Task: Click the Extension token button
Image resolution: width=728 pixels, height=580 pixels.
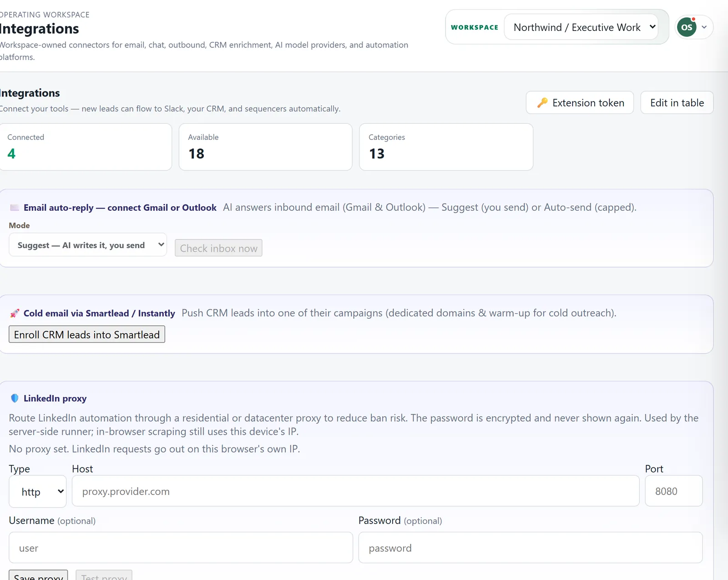Action: [580, 103]
